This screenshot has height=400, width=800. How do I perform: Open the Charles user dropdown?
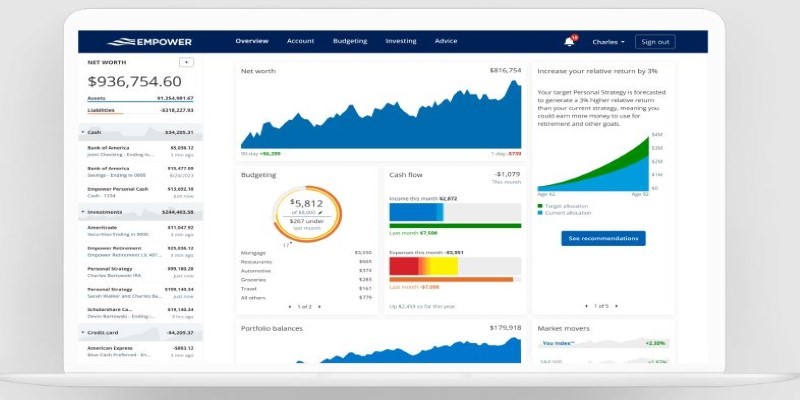click(x=608, y=42)
